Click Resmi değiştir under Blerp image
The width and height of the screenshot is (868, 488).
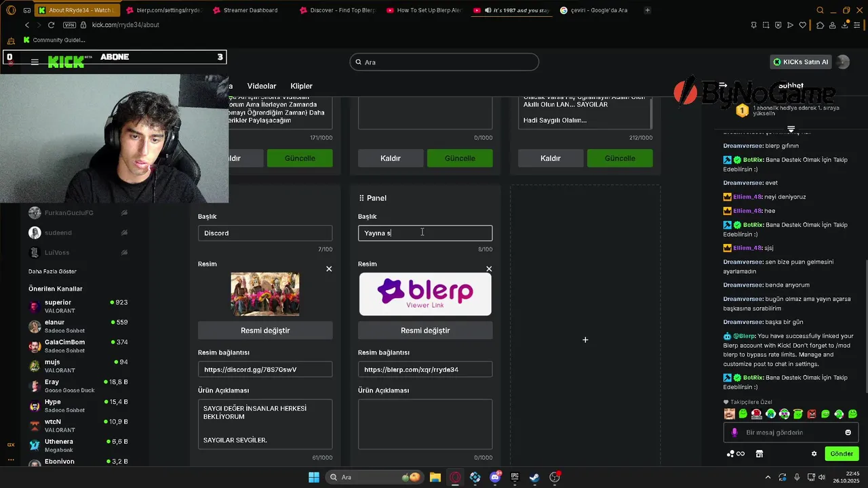[425, 330]
